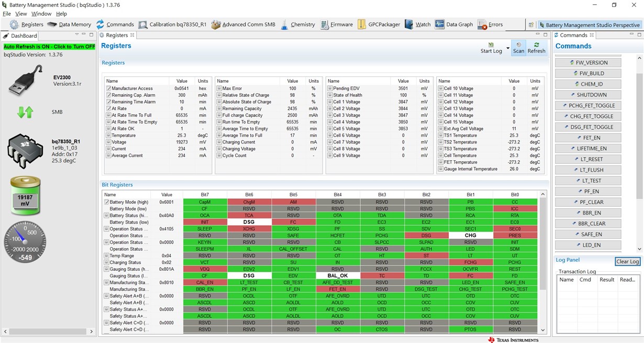Toggle Auto Refresh ON green banner
644x343 pixels.
pos(49,47)
